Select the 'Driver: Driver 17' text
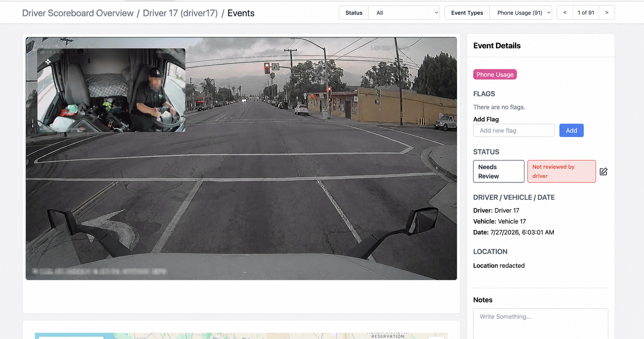Viewport: 644px width, 339px height. pyautogui.click(x=496, y=210)
